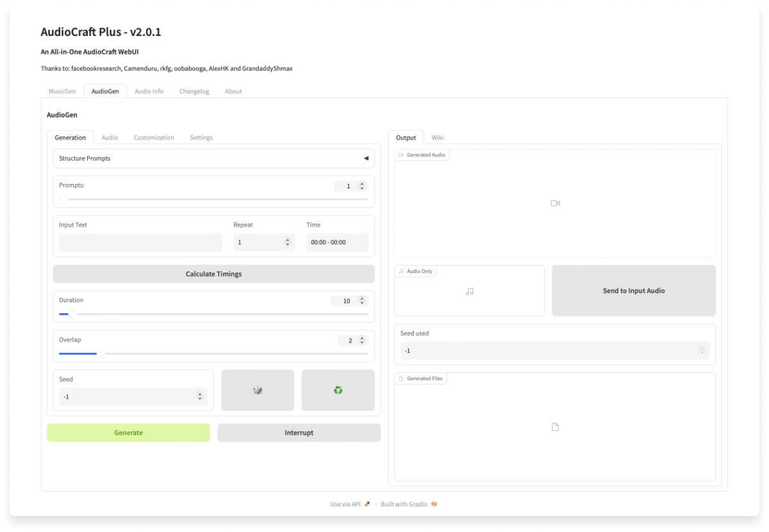This screenshot has width=769, height=532.
Task: Click the Seed number input
Action: tap(133, 397)
